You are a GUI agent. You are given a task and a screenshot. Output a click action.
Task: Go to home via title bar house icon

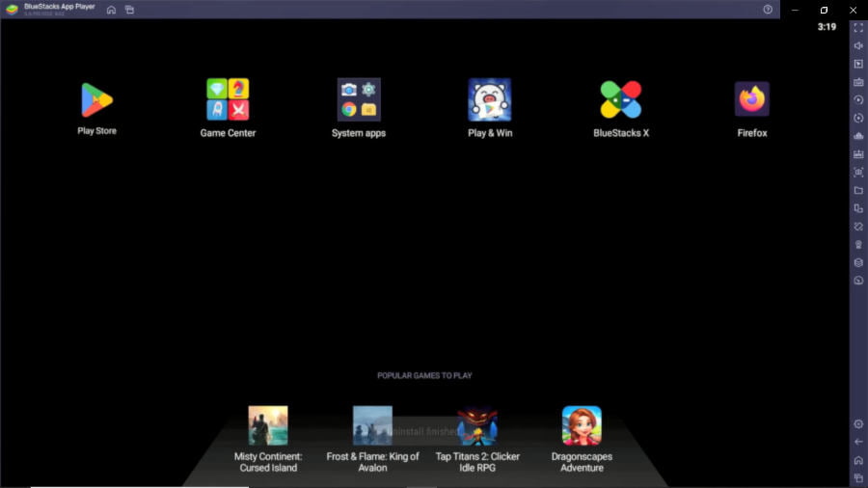[111, 10]
